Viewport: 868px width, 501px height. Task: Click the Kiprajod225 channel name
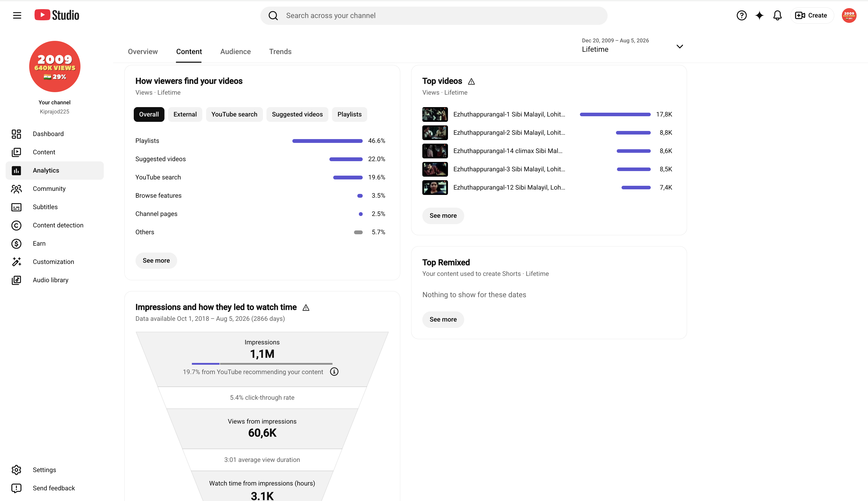54,111
